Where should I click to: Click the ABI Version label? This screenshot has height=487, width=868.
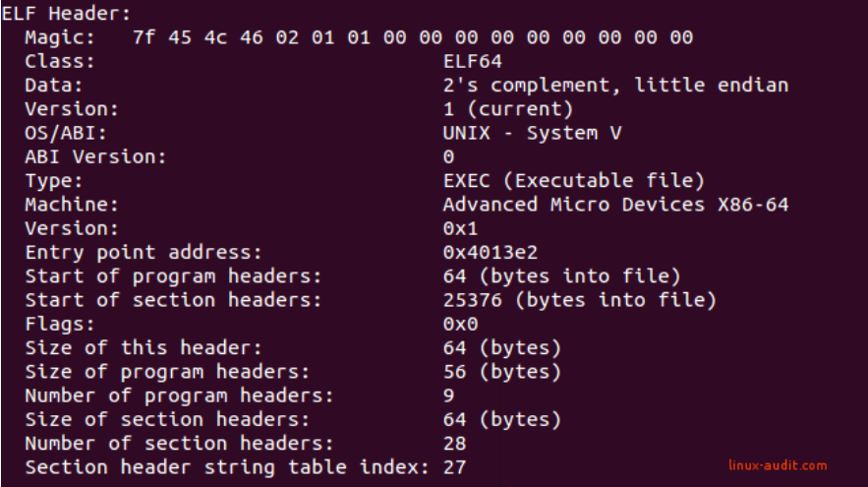[95, 156]
